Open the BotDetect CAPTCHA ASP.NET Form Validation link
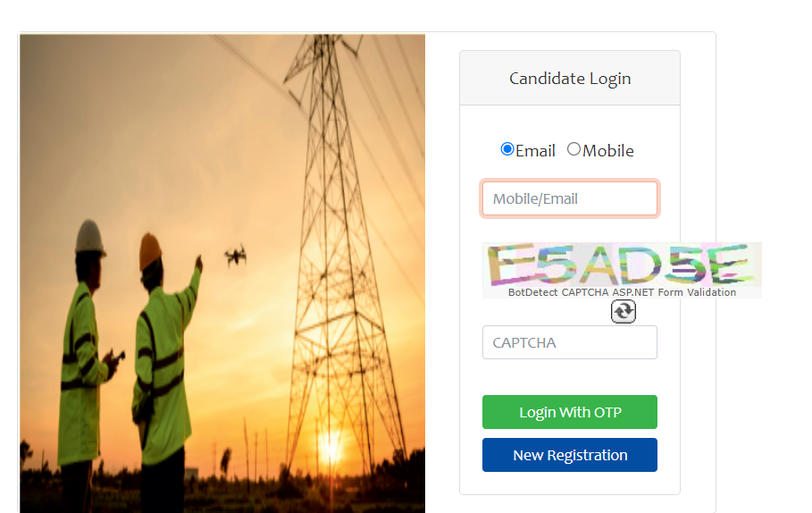 point(622,292)
